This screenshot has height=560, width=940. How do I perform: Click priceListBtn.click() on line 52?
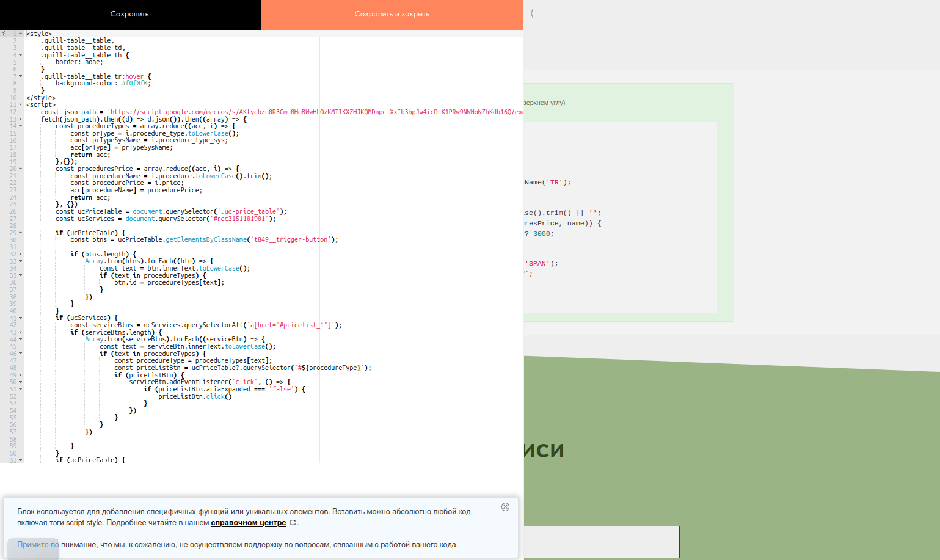coord(195,397)
